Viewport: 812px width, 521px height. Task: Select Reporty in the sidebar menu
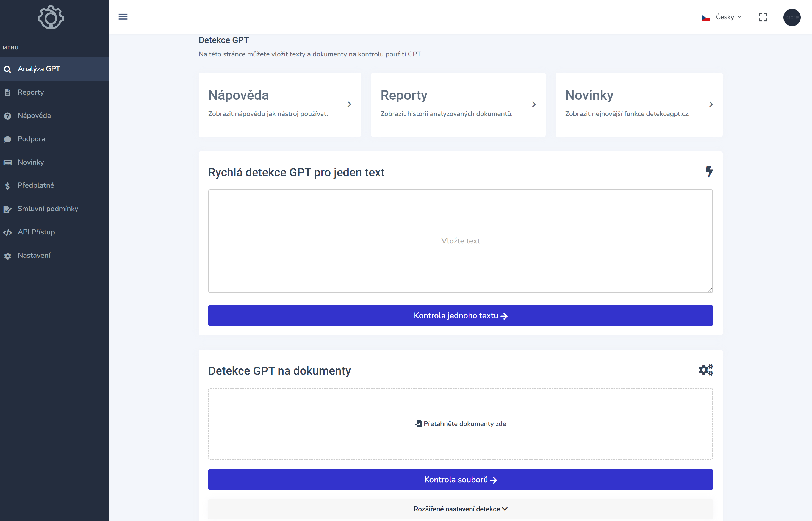(31, 92)
